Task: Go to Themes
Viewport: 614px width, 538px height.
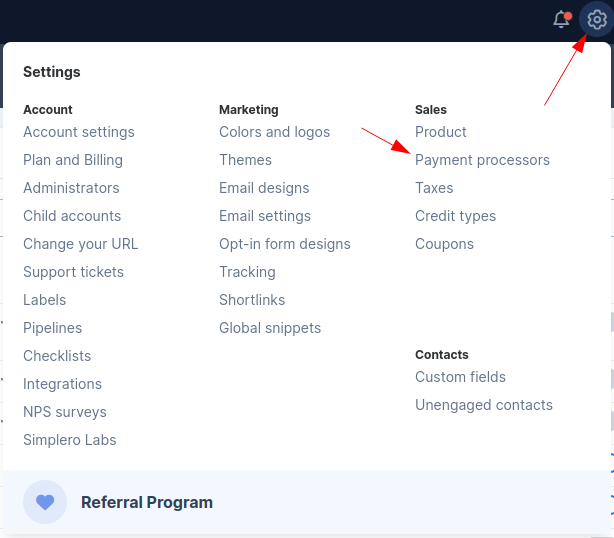Action: point(246,160)
